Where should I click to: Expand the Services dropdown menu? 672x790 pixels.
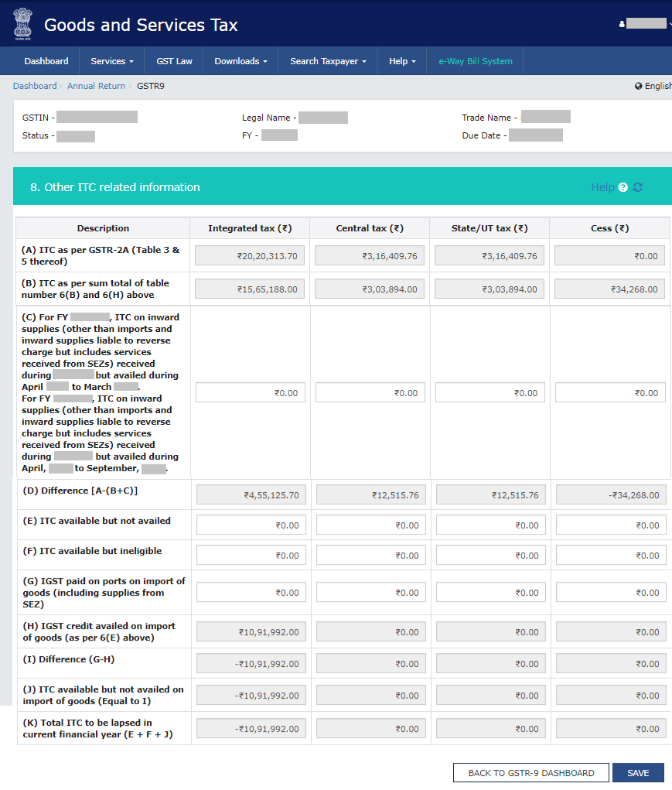click(111, 61)
